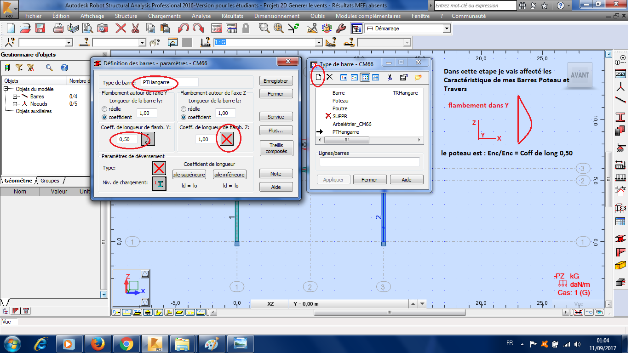643x364 pixels.
Task: Open the Analyse menu
Action: pyautogui.click(x=201, y=16)
